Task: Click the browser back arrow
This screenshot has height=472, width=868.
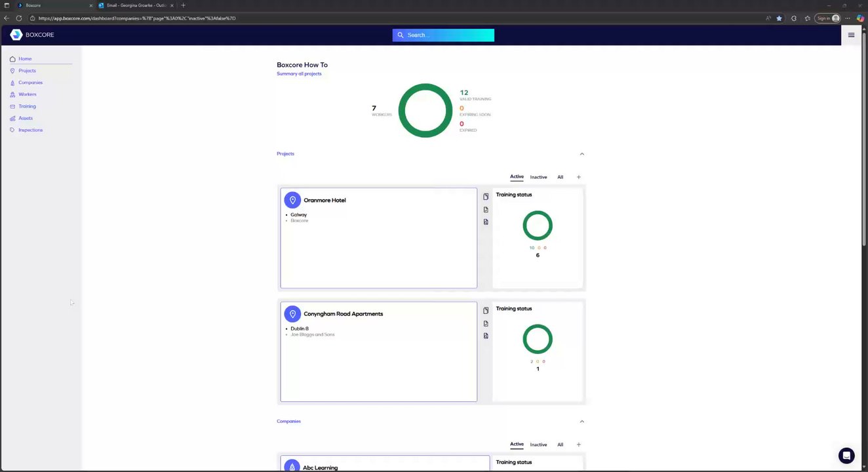Action: (x=7, y=18)
